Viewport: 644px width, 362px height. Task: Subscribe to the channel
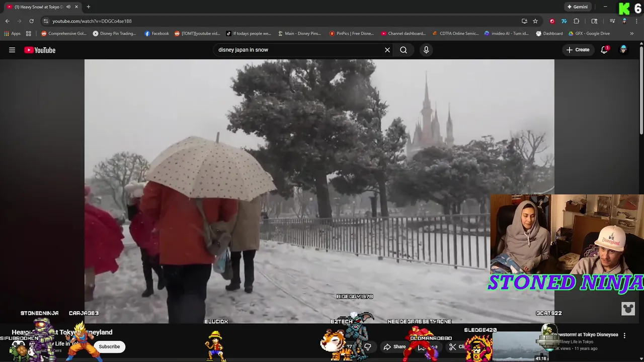[109, 346]
